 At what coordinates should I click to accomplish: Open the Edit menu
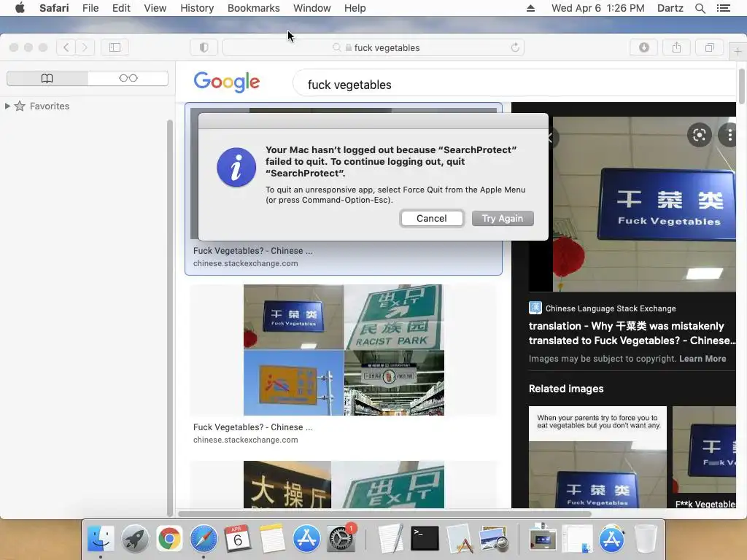[x=121, y=8]
